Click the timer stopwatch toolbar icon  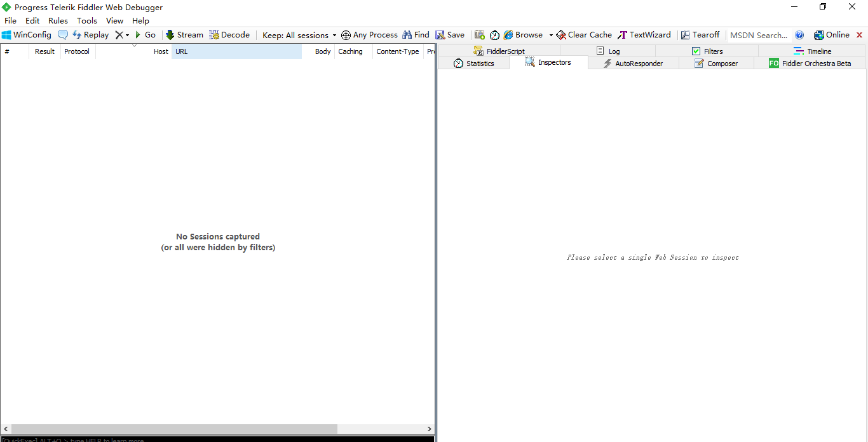494,35
